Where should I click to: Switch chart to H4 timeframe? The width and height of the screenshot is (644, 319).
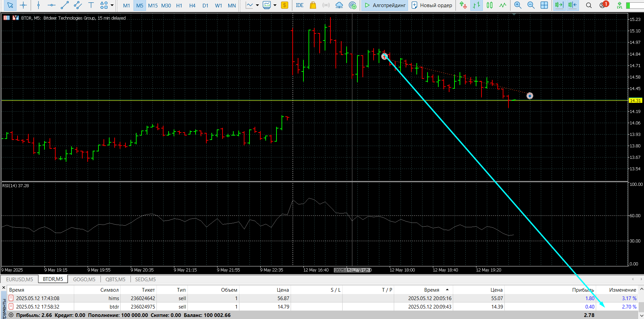click(192, 5)
